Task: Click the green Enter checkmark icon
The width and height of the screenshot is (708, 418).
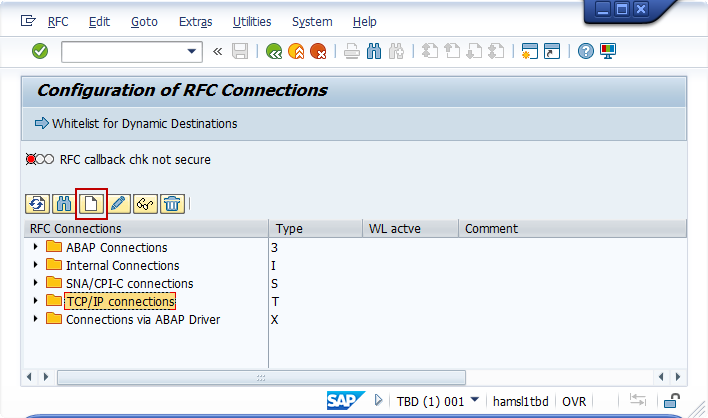Action: (40, 51)
